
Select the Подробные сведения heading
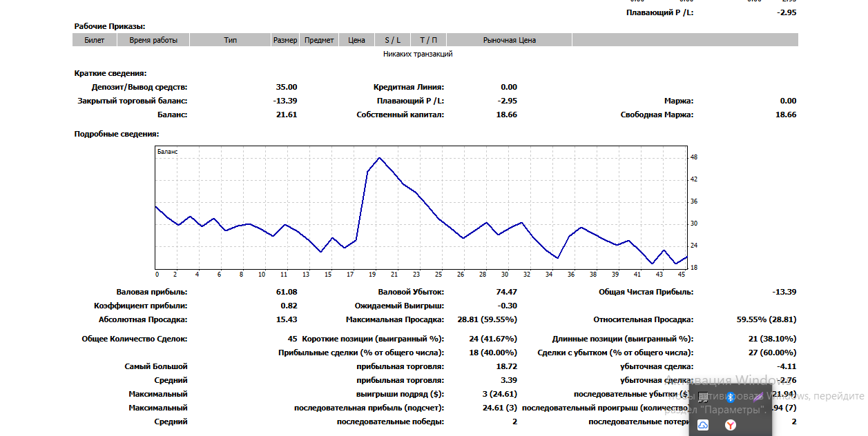117,134
